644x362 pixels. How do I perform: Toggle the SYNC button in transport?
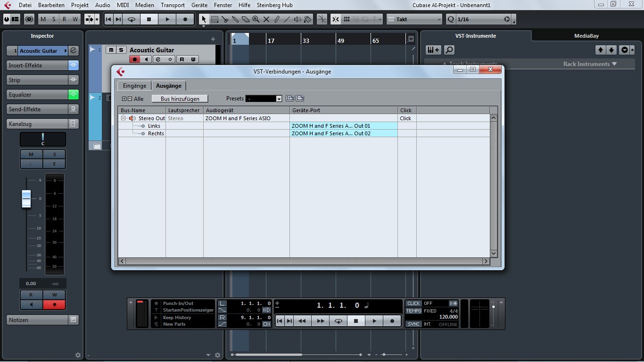click(x=413, y=324)
